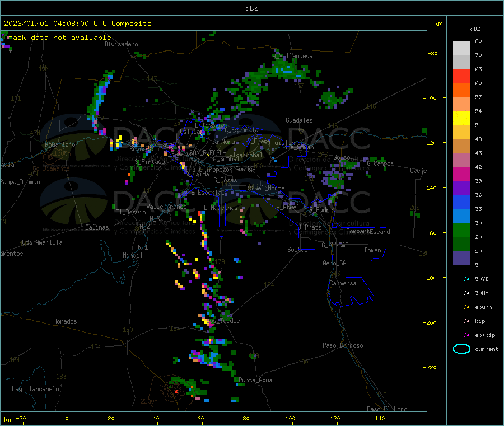Click the Cda_Amarilla map label
The image size is (504, 426).
[42, 242]
